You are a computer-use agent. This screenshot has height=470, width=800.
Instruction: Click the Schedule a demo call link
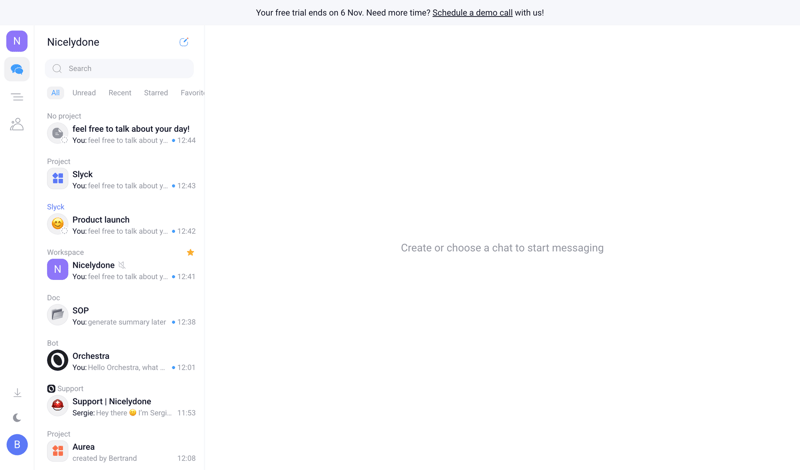point(472,13)
